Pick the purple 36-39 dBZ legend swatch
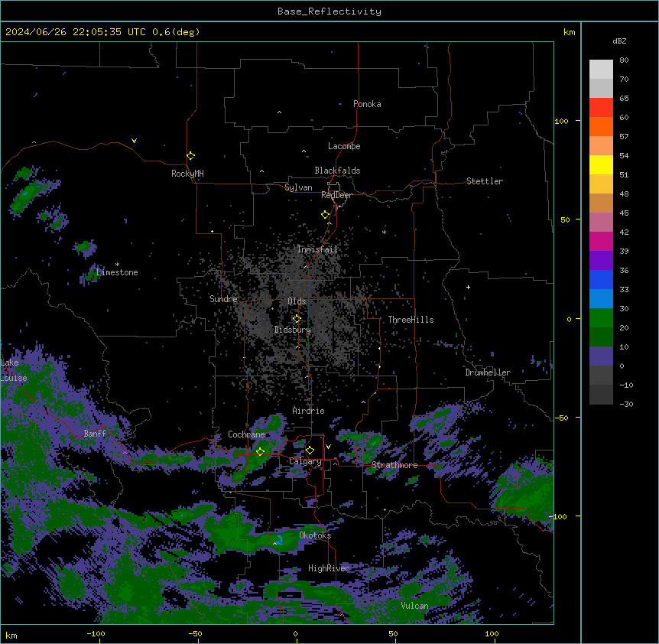This screenshot has width=659, height=644. click(601, 261)
